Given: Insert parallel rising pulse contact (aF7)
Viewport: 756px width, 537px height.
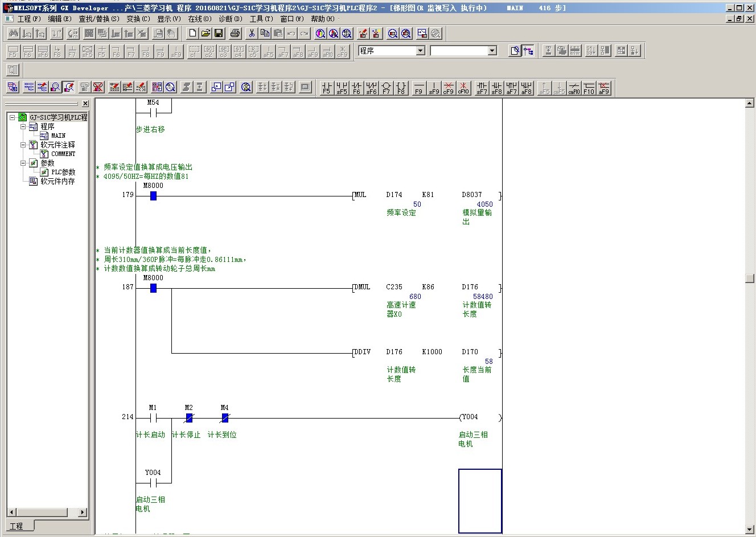Looking at the screenshot, I should (512, 87).
